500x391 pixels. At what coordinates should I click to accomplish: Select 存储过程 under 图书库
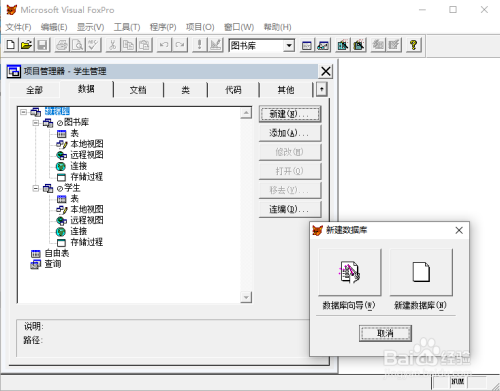pyautogui.click(x=87, y=177)
